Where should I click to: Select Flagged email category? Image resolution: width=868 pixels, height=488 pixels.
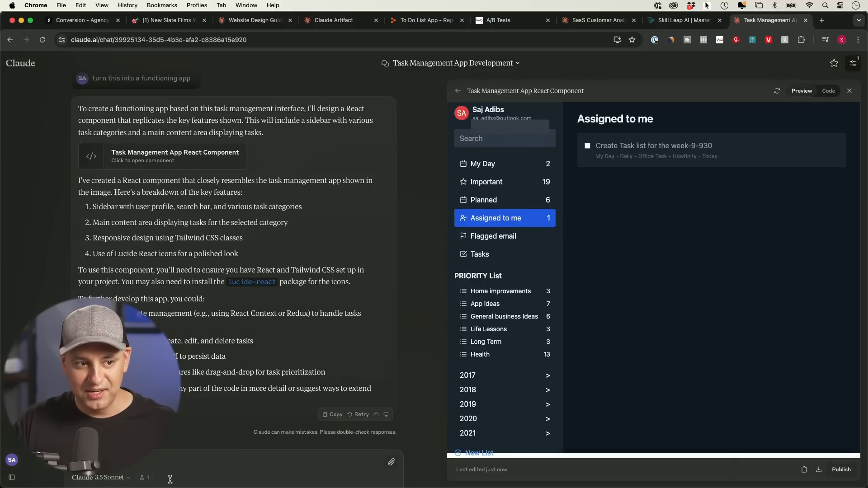(x=505, y=236)
